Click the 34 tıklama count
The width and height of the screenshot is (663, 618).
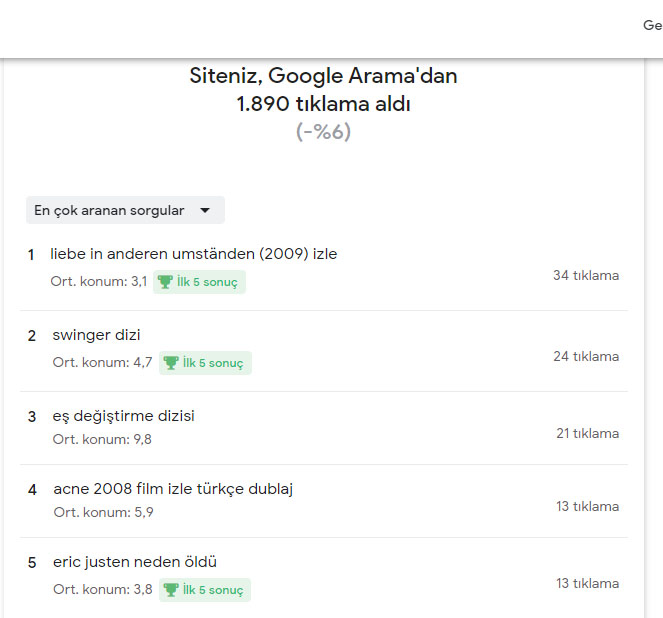586,276
